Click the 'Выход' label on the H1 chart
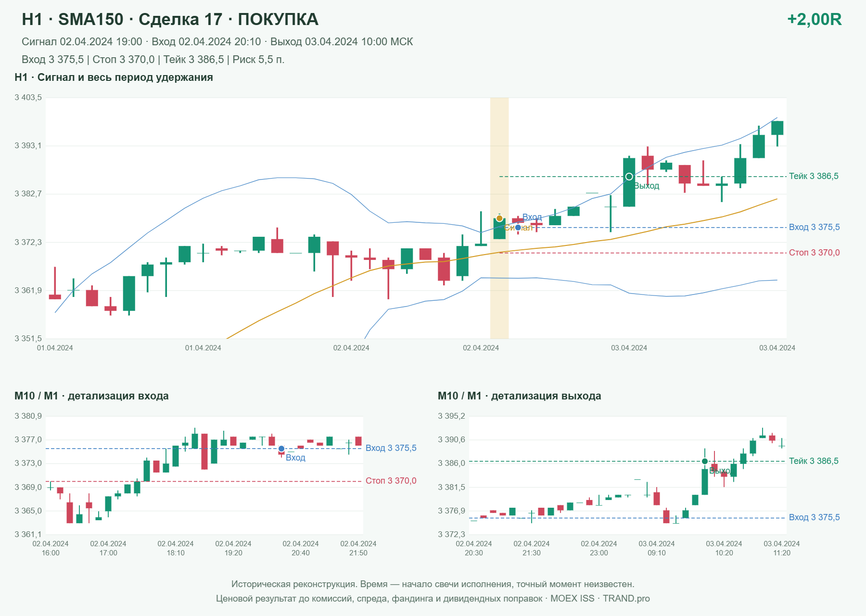Image resolution: width=866 pixels, height=616 pixels. coord(646,186)
